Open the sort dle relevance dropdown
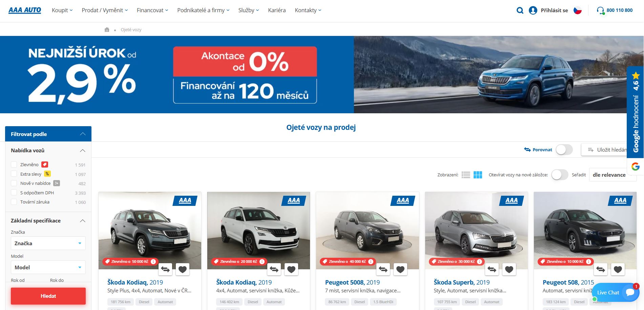 [612, 175]
